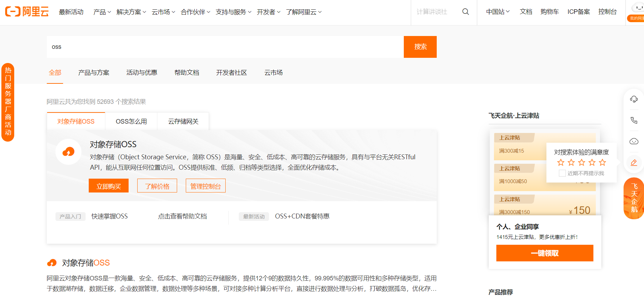The height and width of the screenshot is (296, 644).
Task: Click the phone contact icon
Action: (634, 120)
